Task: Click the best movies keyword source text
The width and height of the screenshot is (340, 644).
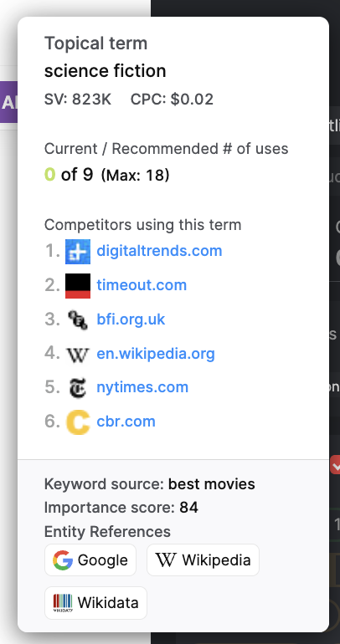Action: tap(211, 483)
